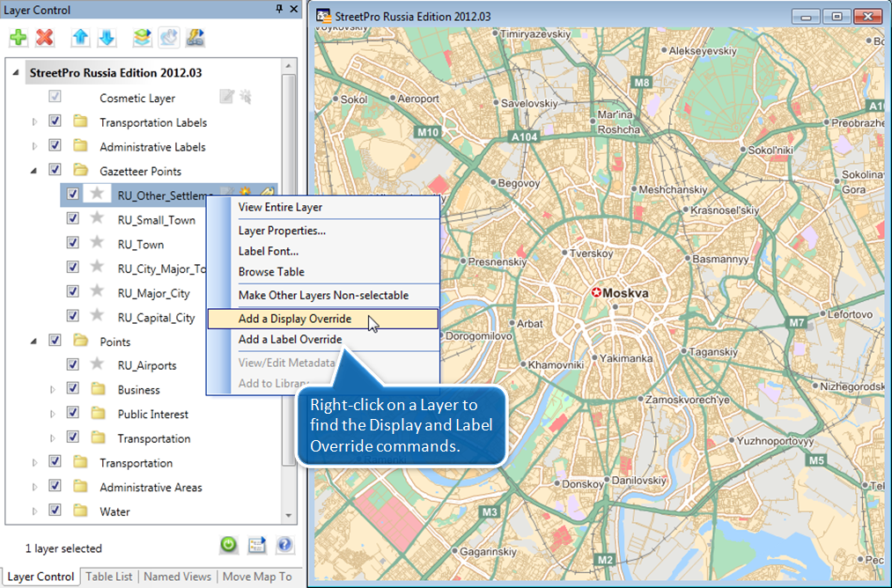Image resolution: width=892 pixels, height=588 pixels.
Task: Select Layer Properties... in context menu
Action: point(323,231)
